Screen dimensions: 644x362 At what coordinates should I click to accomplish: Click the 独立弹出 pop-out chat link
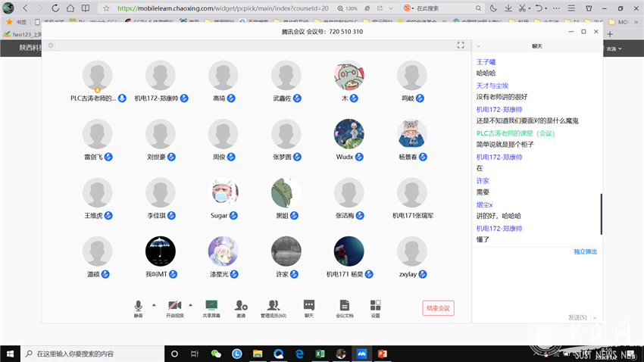[585, 251]
